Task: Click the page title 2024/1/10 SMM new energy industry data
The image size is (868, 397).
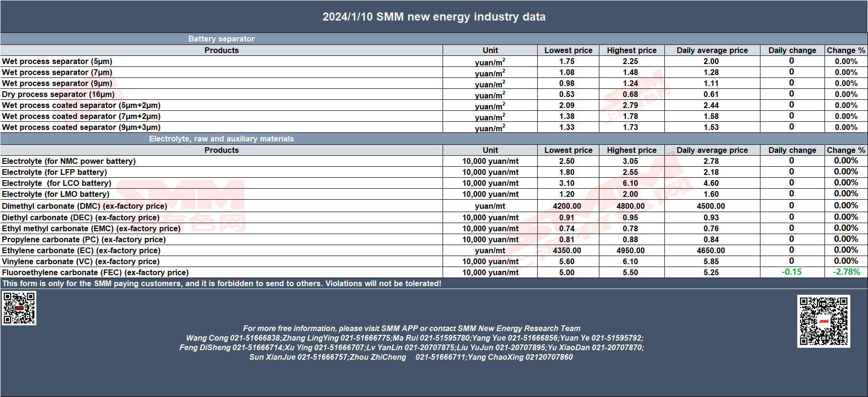Action: 434,17
